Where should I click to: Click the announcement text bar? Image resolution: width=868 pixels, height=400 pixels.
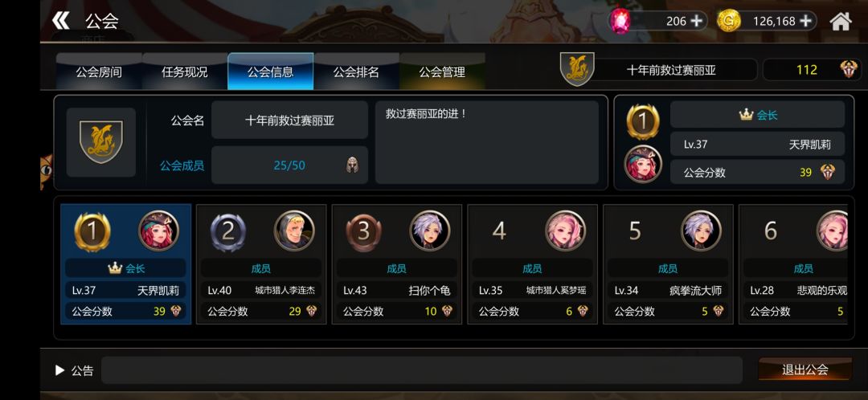pos(422,370)
